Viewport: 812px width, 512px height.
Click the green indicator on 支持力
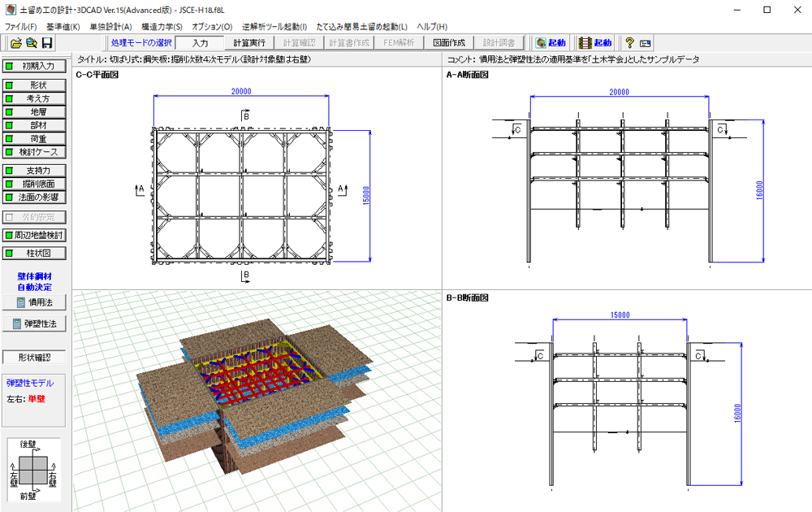pos(9,171)
